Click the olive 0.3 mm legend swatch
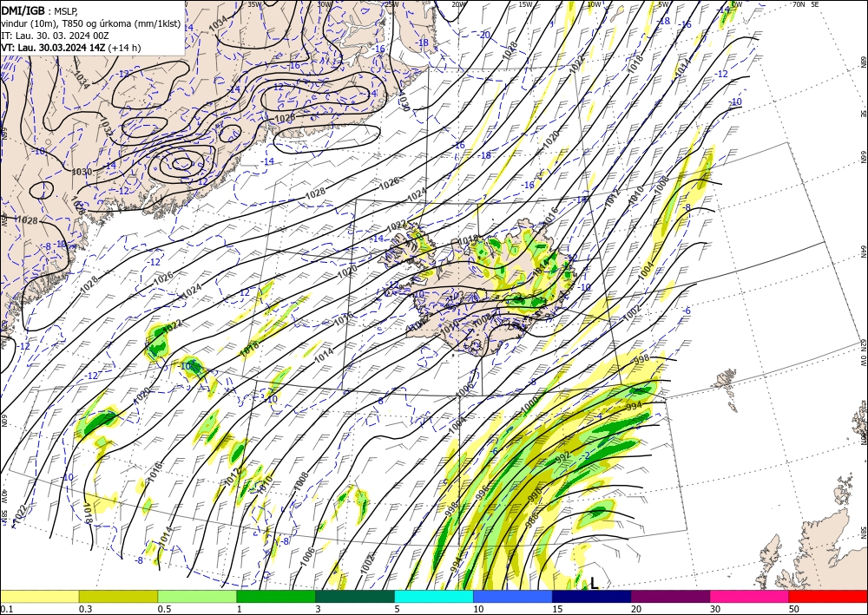The image size is (868, 615). point(118,596)
